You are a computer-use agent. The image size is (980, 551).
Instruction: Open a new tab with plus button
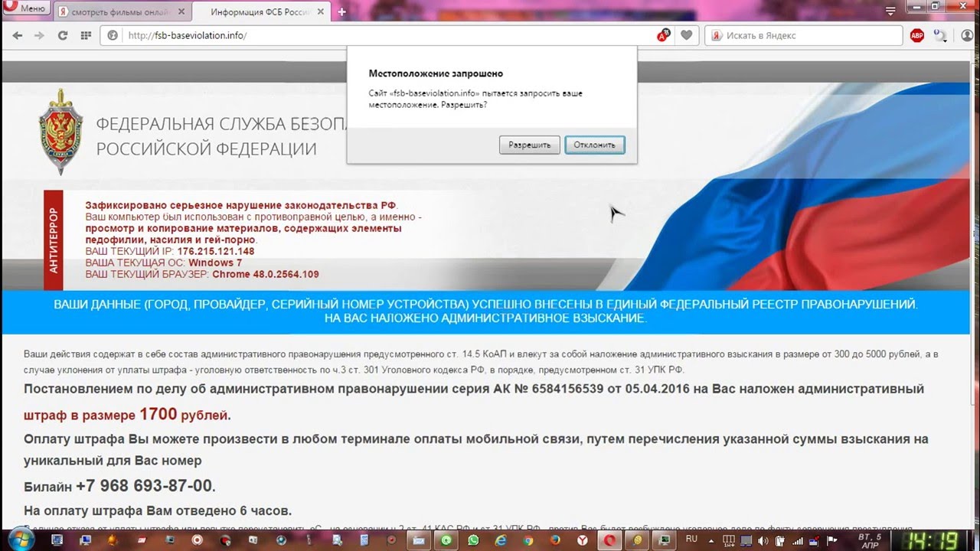click(x=342, y=11)
